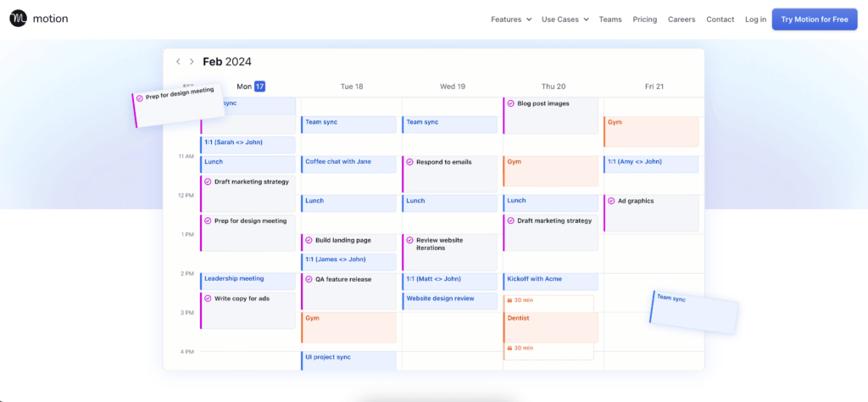Check off Monday Draft marketing strategy task
868x402 pixels.
(x=209, y=181)
